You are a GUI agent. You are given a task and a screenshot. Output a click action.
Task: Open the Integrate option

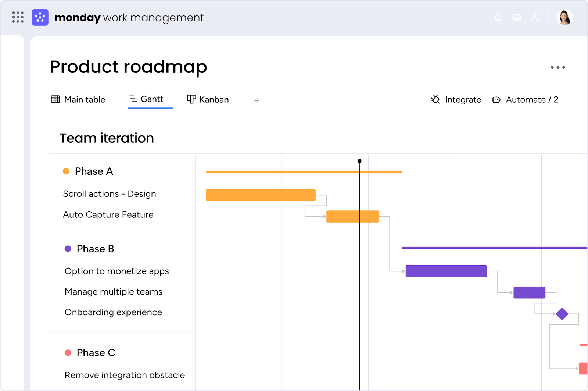[463, 99]
